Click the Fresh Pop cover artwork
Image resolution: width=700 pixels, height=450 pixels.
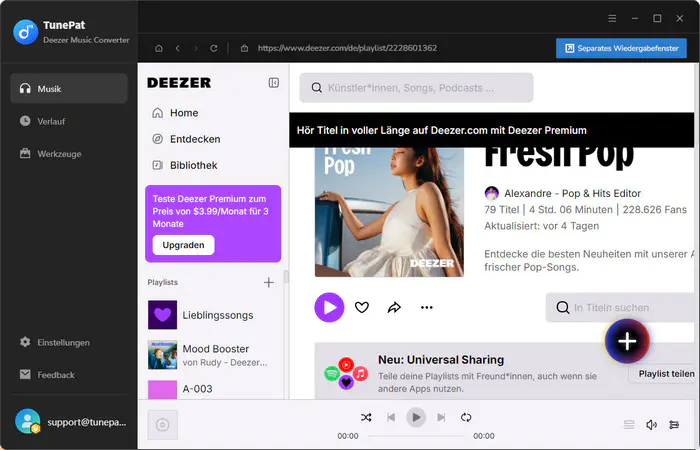389,212
